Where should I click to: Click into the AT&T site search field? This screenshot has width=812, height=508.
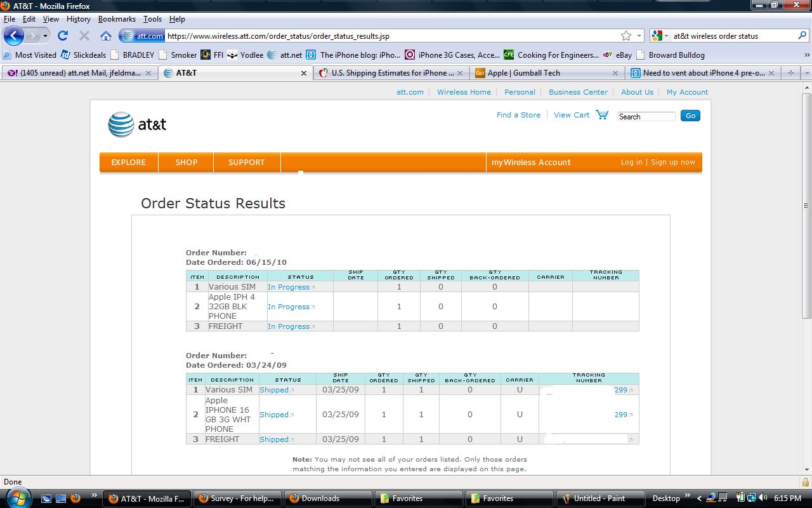coord(646,116)
